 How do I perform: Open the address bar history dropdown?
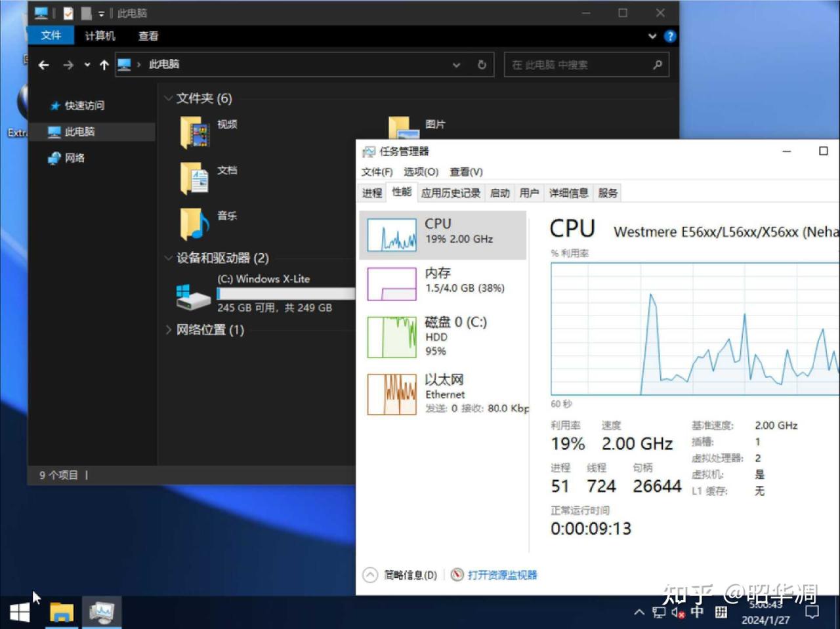[x=456, y=65]
